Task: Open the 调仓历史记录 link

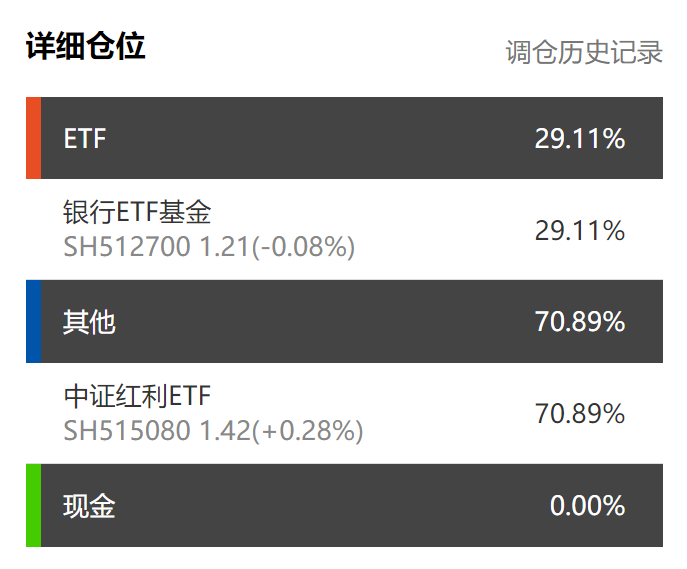Action: click(x=584, y=52)
